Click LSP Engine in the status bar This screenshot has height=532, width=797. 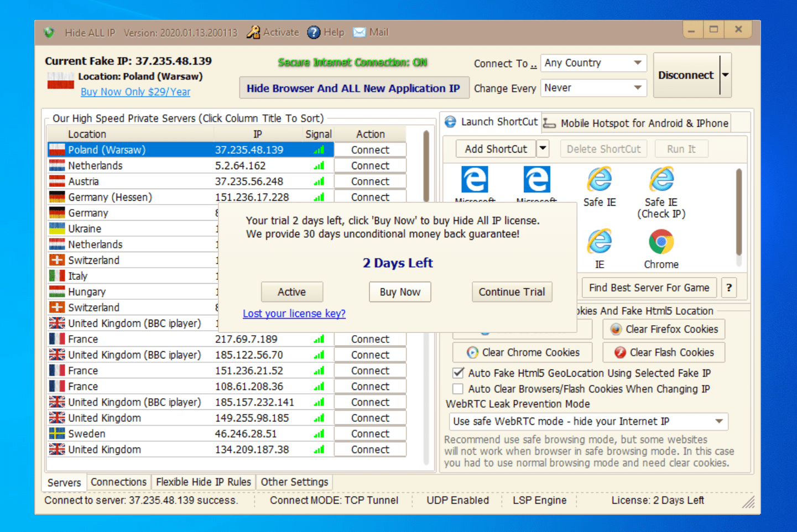539,500
